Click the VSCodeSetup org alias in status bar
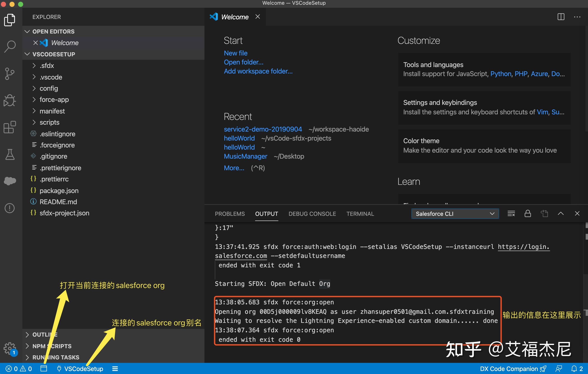588x374 pixels. (x=80, y=369)
